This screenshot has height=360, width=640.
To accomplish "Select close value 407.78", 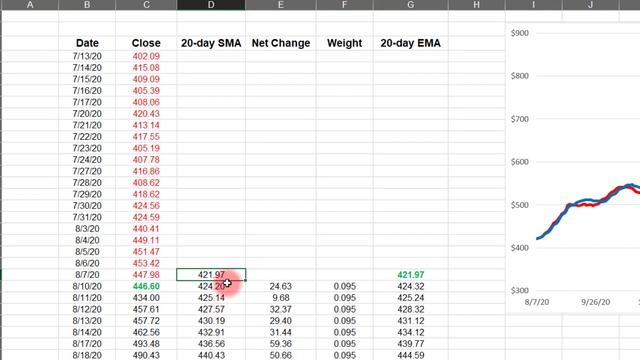I will tap(146, 160).
